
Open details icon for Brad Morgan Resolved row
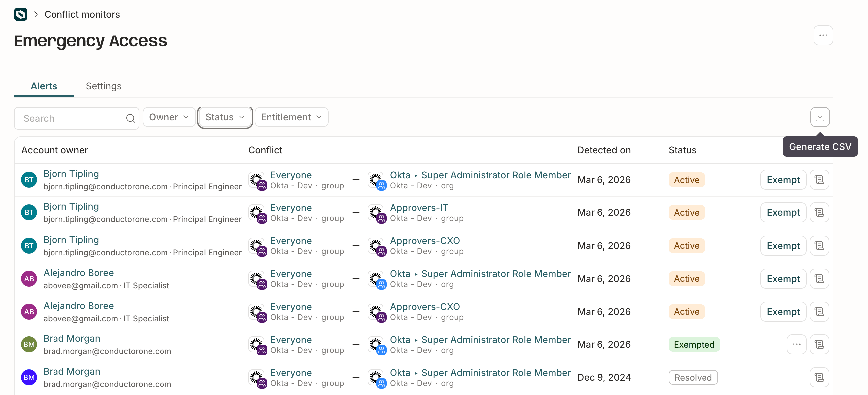point(819,377)
